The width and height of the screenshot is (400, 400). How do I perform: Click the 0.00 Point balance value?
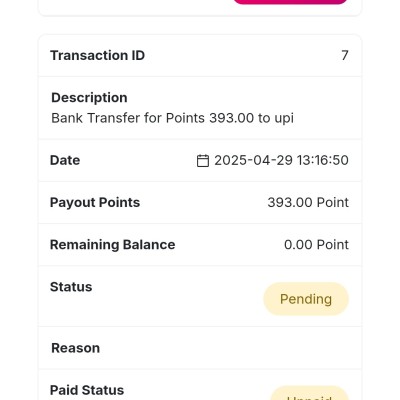[x=316, y=245]
